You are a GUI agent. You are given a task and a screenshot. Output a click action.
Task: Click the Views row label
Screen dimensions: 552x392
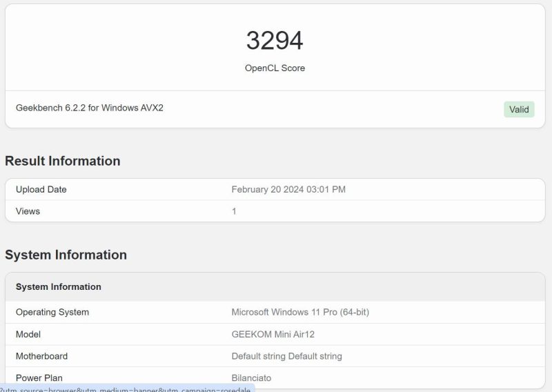[28, 211]
